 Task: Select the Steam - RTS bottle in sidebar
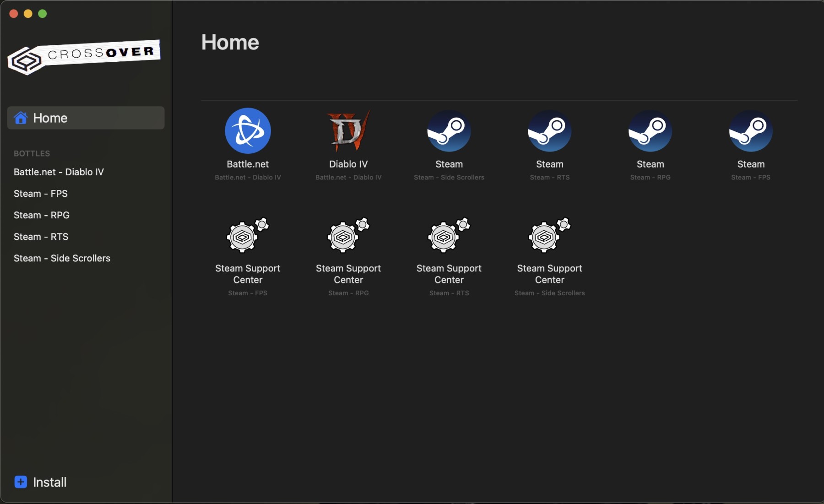pos(41,237)
